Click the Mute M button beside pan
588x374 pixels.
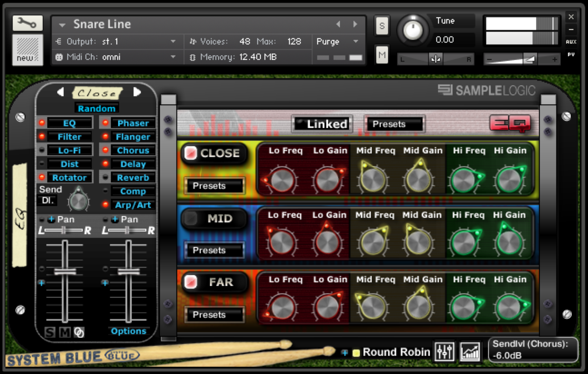tap(382, 54)
